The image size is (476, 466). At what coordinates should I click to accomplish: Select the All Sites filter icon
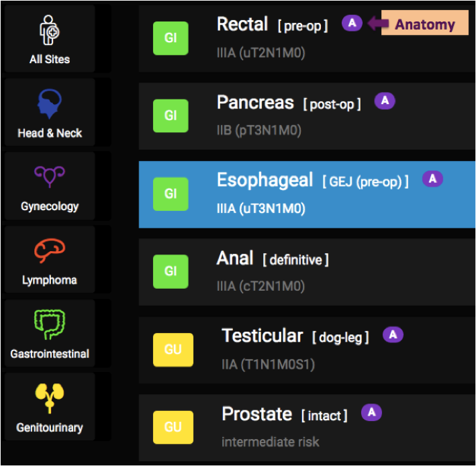[50, 39]
